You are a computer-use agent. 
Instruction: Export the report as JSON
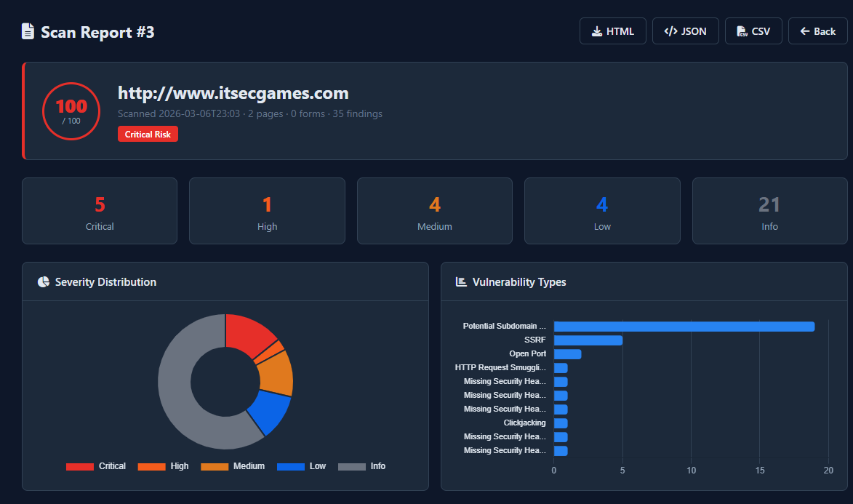click(685, 31)
